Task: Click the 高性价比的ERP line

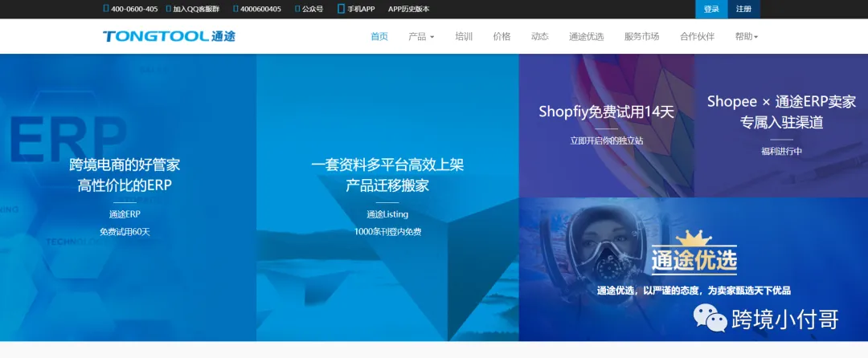Action: (x=125, y=185)
